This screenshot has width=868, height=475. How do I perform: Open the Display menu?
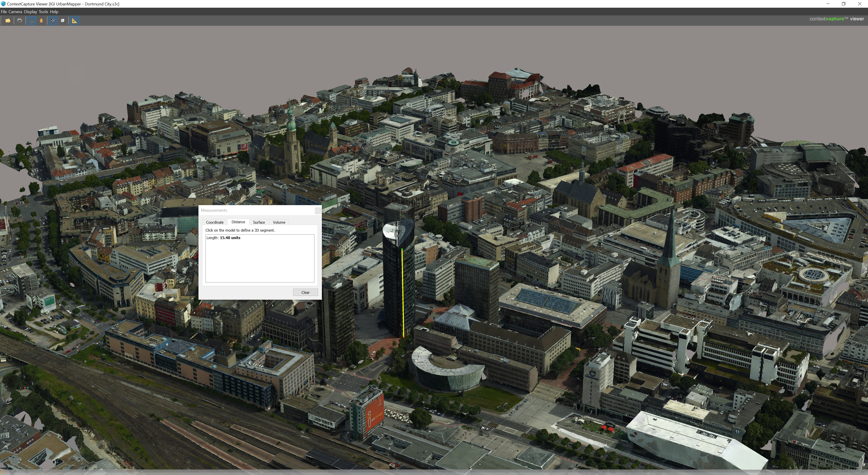click(x=30, y=12)
